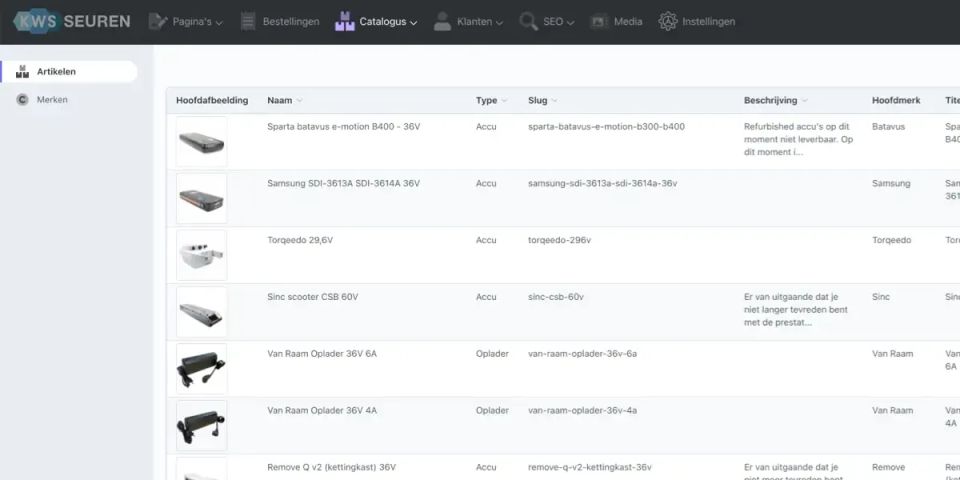Image resolution: width=960 pixels, height=480 pixels.
Task: Click slug 'van-raam-oplader-36v-6a'
Action: click(582, 354)
